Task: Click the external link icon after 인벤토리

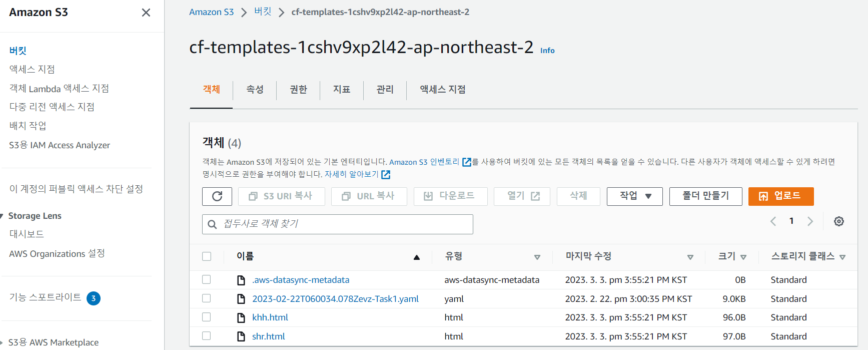Action: tap(467, 162)
